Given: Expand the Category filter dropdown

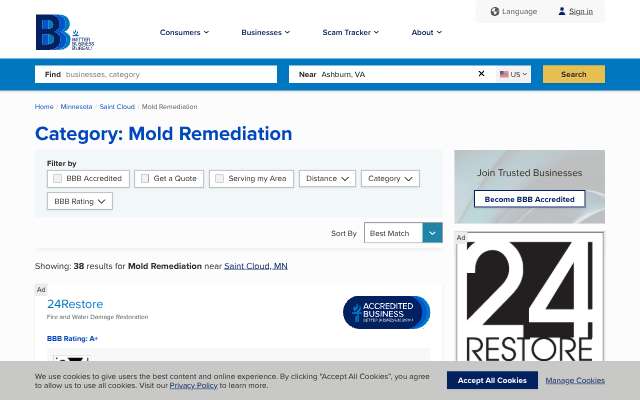Looking at the screenshot, I should click(x=390, y=178).
